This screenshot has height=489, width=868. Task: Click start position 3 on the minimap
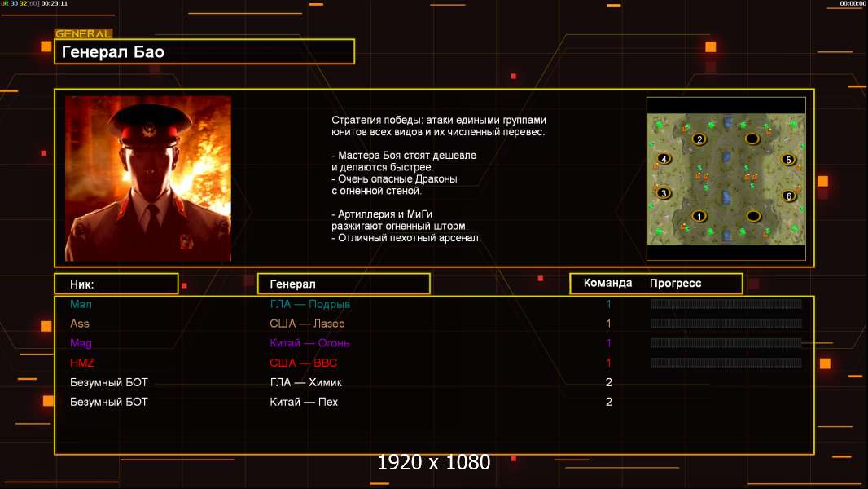click(x=664, y=193)
